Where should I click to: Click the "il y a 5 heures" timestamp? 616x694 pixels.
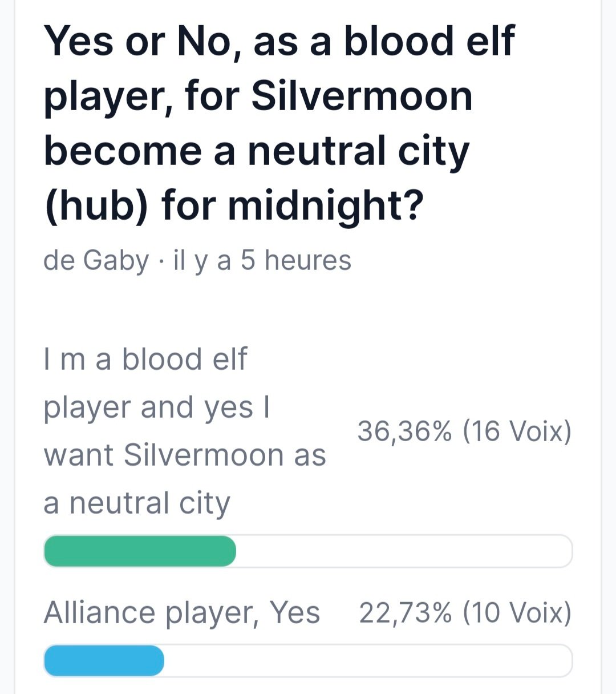click(x=262, y=261)
